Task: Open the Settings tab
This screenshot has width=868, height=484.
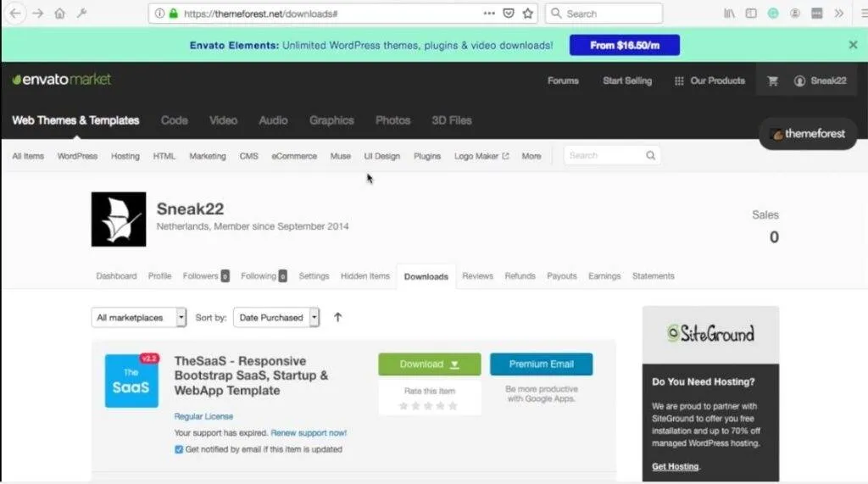Action: [314, 275]
